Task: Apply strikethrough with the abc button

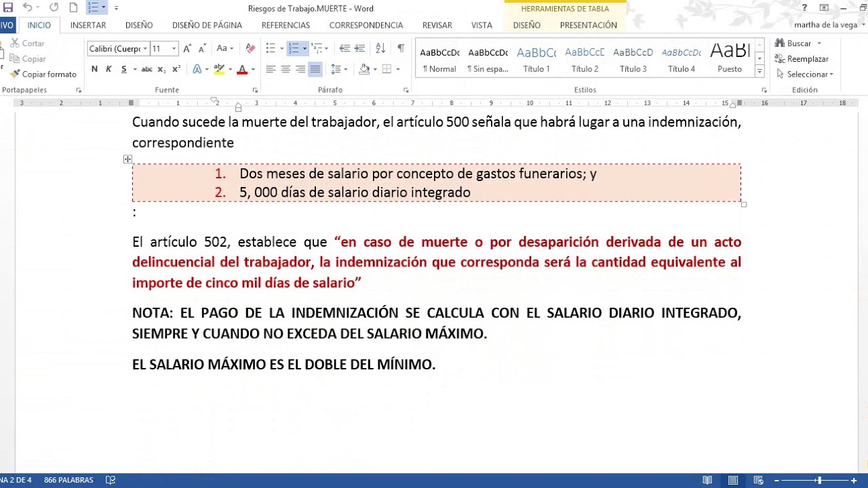Action: click(x=146, y=69)
